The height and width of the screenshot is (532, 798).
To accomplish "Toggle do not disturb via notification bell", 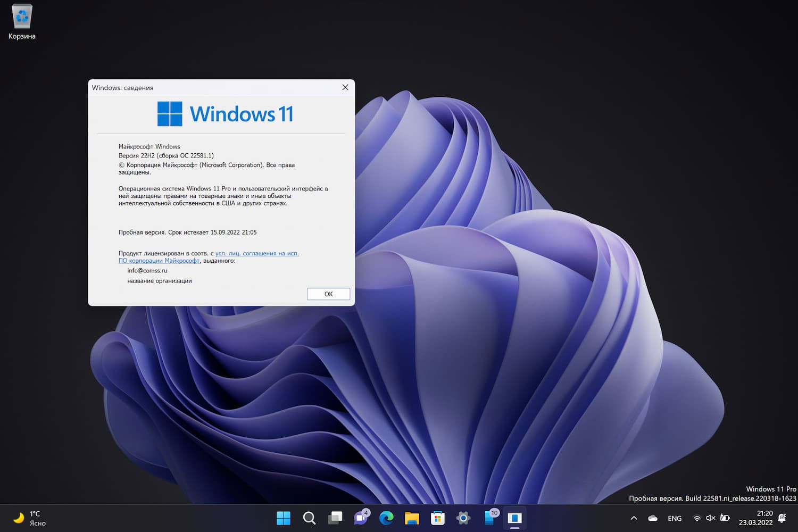I will coord(782,518).
